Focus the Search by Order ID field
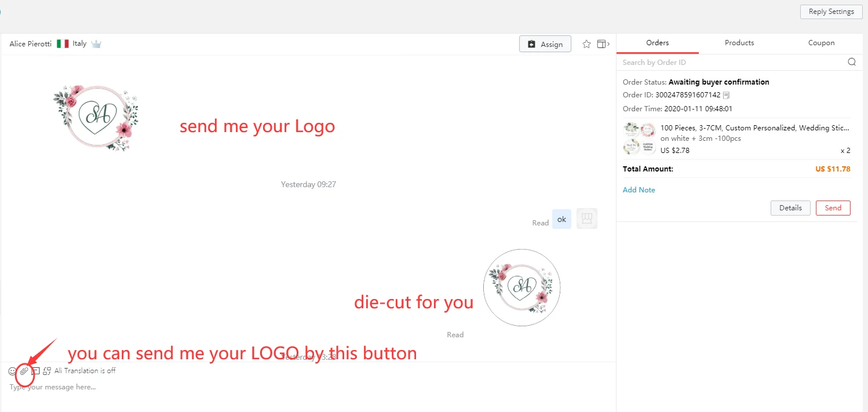Viewport: 868px width, 412px height. point(730,62)
